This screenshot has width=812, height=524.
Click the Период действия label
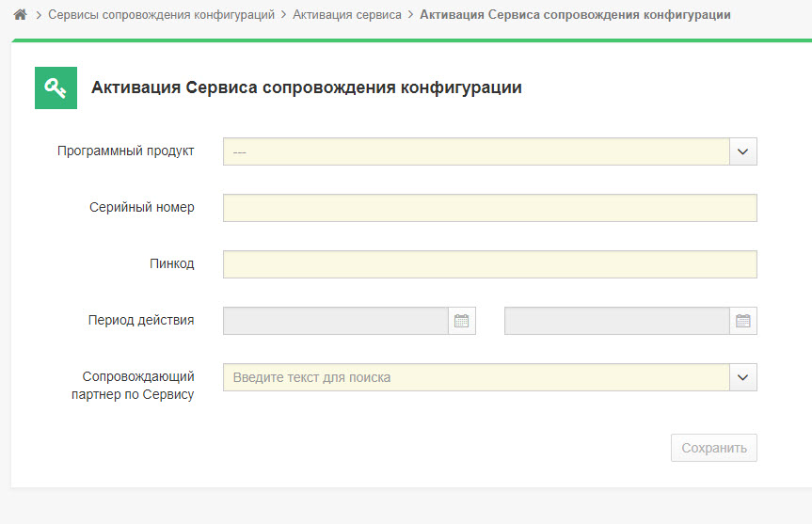(141, 320)
